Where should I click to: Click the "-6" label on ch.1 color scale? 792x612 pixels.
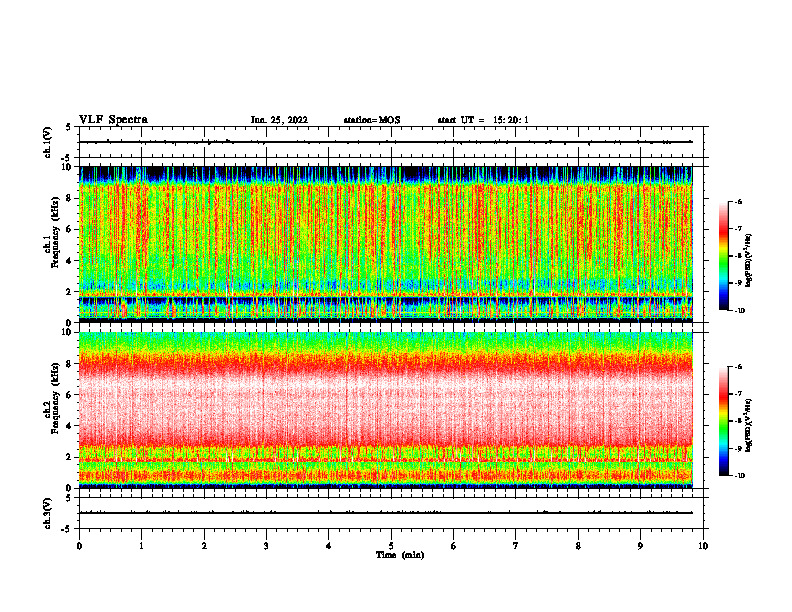coord(739,201)
